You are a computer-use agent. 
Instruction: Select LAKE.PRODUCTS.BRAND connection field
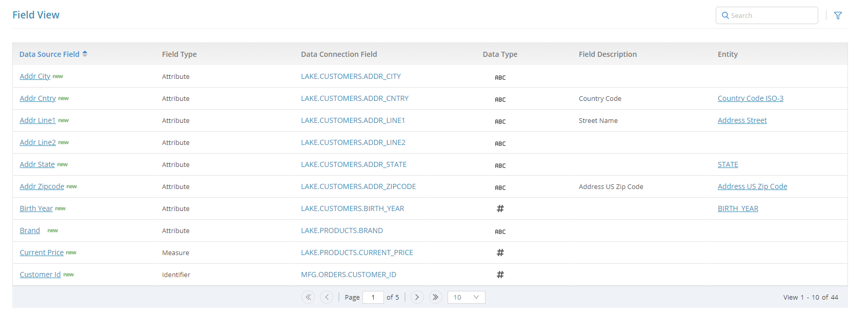click(x=342, y=230)
